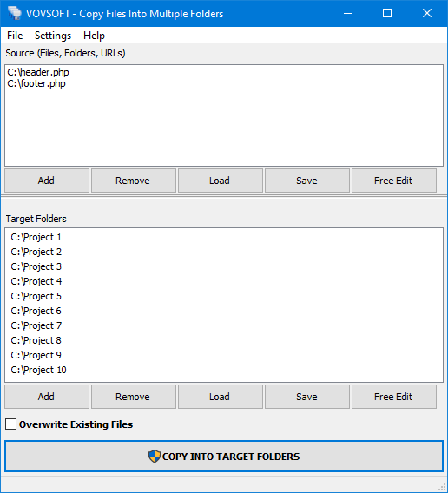Click Load button under Target Folders
Screen dimensions: 448x493
point(221,397)
